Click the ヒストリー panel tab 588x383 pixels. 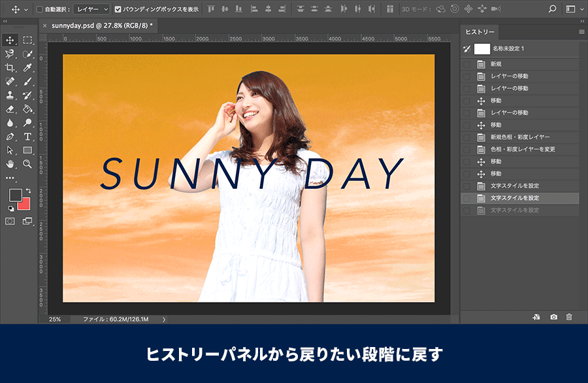480,32
